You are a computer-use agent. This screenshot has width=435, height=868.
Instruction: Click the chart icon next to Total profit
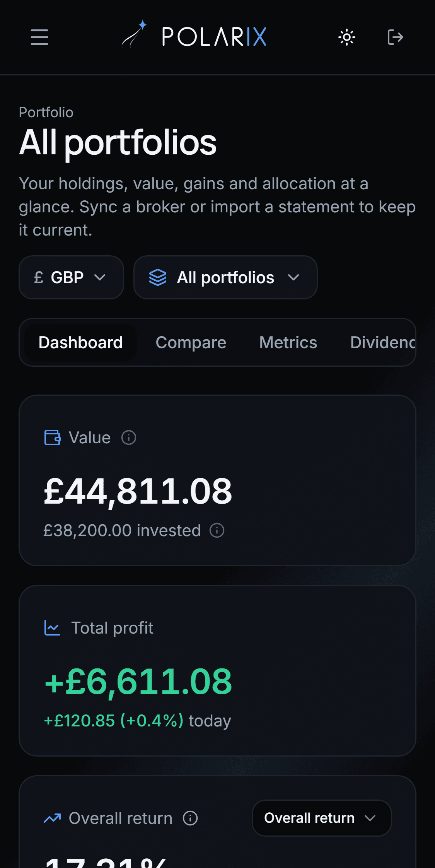point(52,628)
